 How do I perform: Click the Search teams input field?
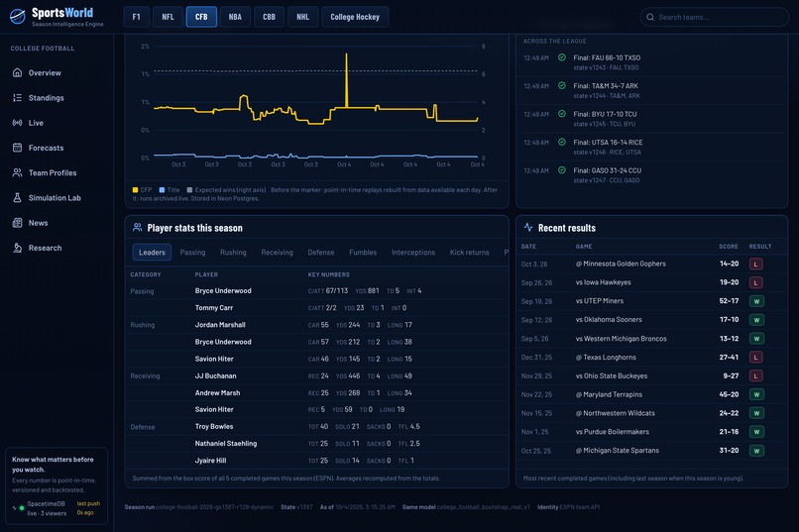point(715,17)
